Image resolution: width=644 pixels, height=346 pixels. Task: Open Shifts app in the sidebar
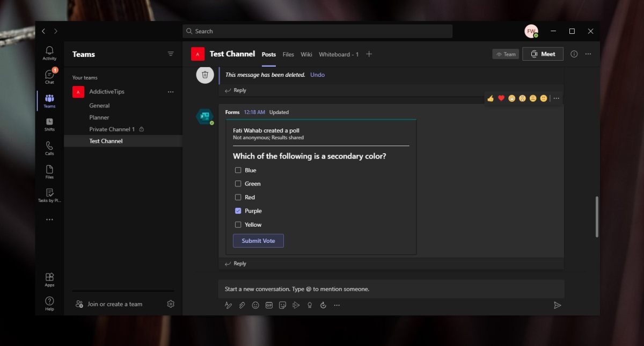49,124
